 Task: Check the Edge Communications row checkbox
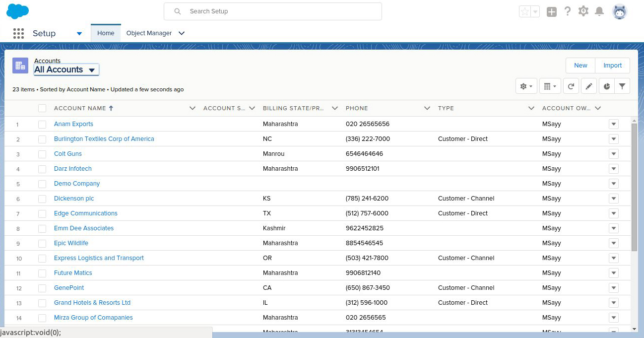[x=42, y=213]
